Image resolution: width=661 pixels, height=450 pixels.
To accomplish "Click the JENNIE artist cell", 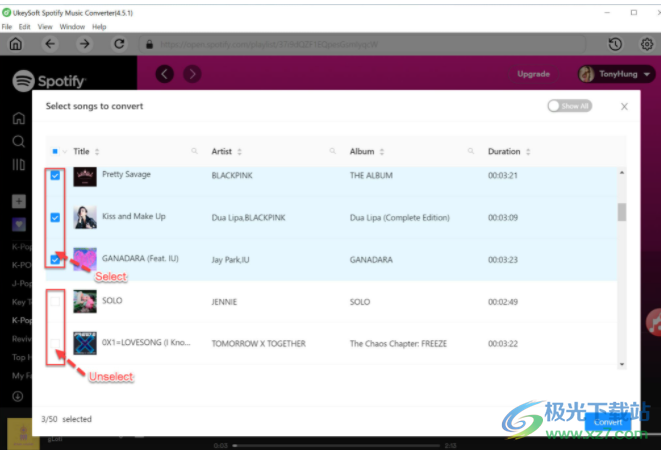I will coord(224,302).
